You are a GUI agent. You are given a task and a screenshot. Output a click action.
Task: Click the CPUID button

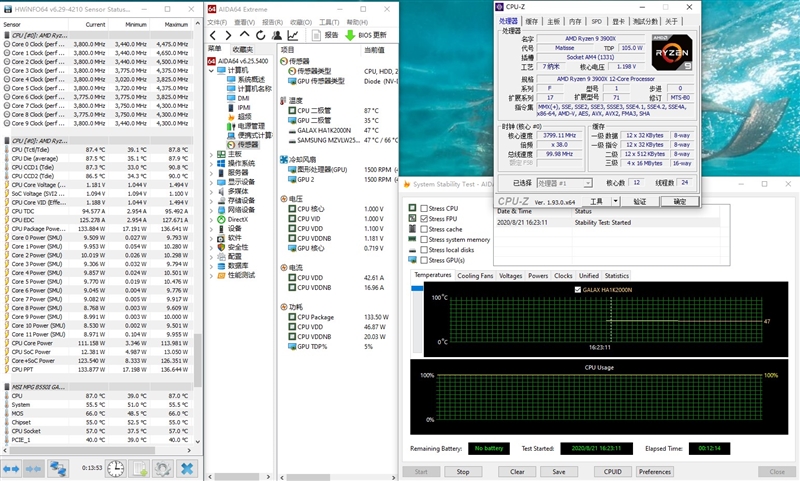coord(612,472)
